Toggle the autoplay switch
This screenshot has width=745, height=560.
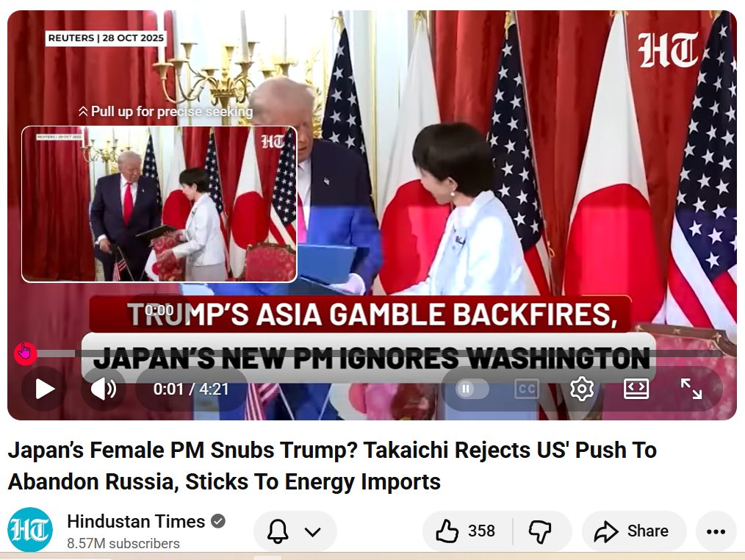[x=471, y=389]
